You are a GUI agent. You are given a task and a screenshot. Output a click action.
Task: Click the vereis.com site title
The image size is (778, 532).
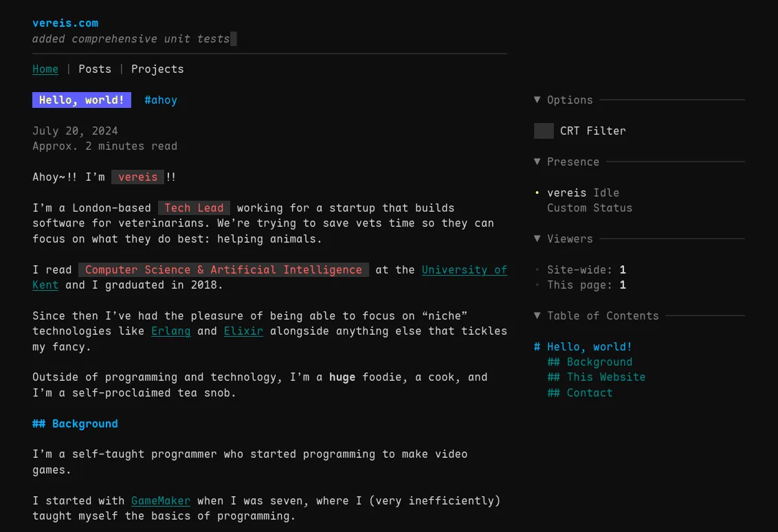tap(65, 23)
